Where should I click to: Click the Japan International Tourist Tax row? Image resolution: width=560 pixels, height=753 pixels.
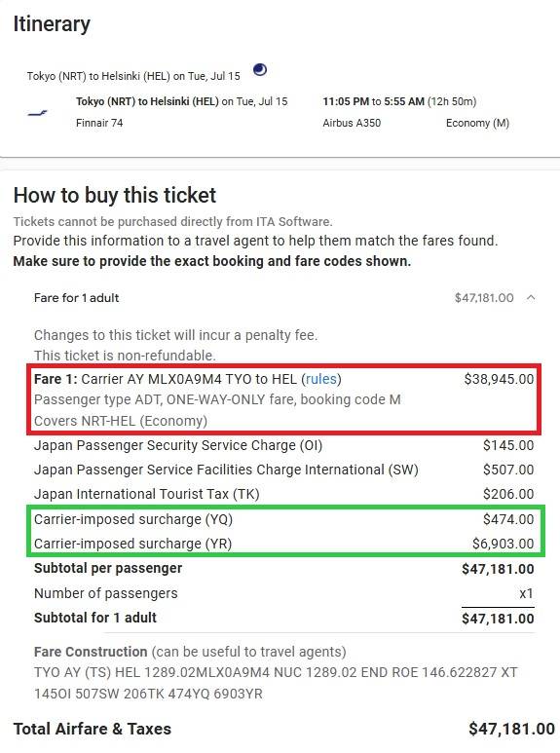click(283, 494)
